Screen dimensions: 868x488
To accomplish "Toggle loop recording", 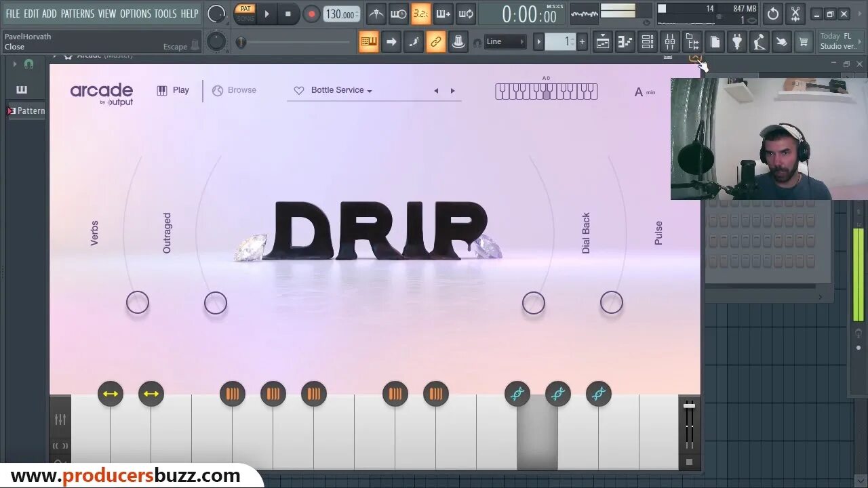I will 466,14.
